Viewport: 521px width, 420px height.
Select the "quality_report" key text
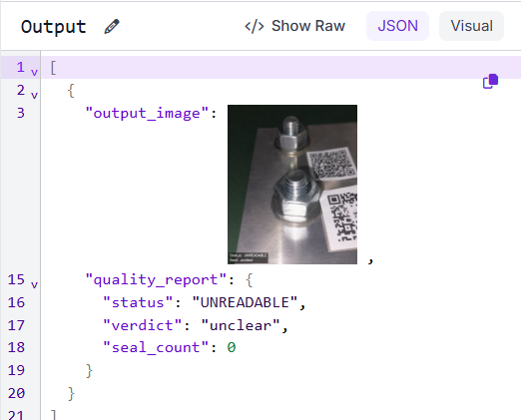tap(156, 279)
